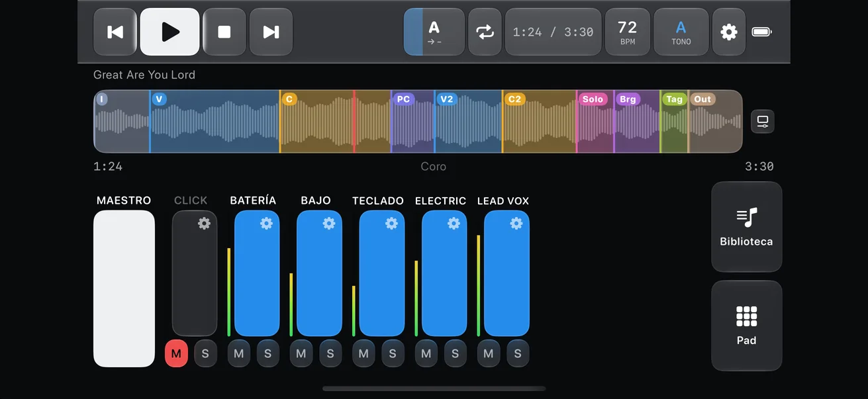Adjust the CLICK volume fader
868x399 pixels.
(195, 273)
